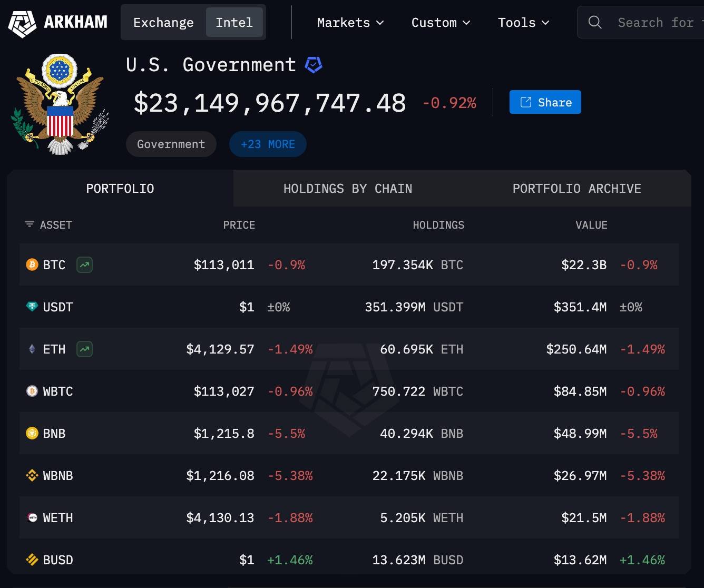
Task: Switch to Exchange mode
Action: click(163, 23)
